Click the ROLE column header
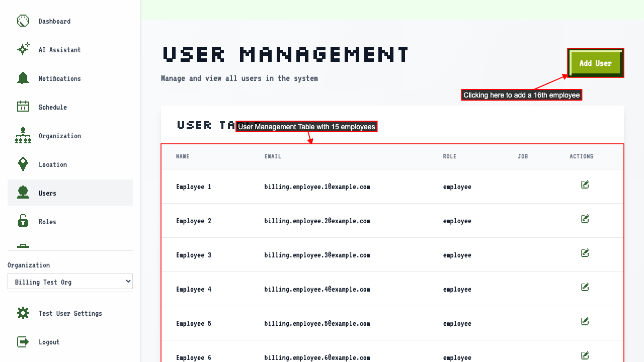Image resolution: width=644 pixels, height=362 pixels. 450,156
